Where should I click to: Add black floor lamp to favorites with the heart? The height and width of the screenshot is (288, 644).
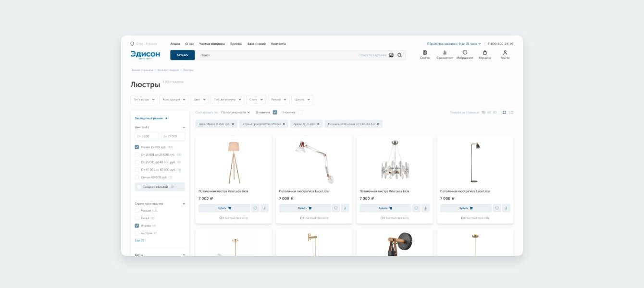coord(497,208)
